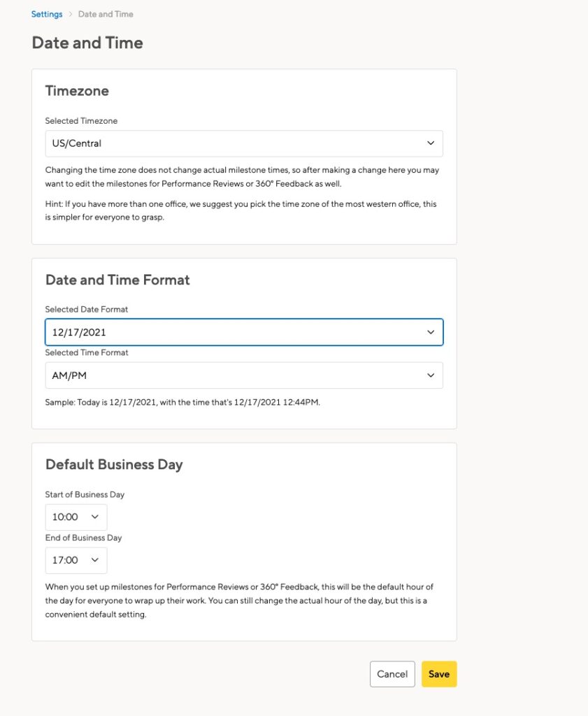Select the Date and Time breadcrumb item

pos(106,14)
